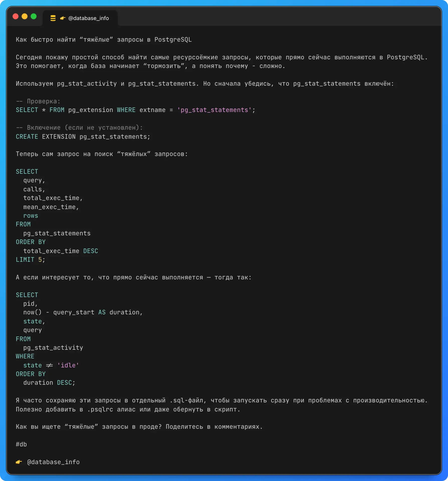Screen dimensions: 448x481
Task: Open the @database_info handle in the footer
Action: tap(53, 462)
